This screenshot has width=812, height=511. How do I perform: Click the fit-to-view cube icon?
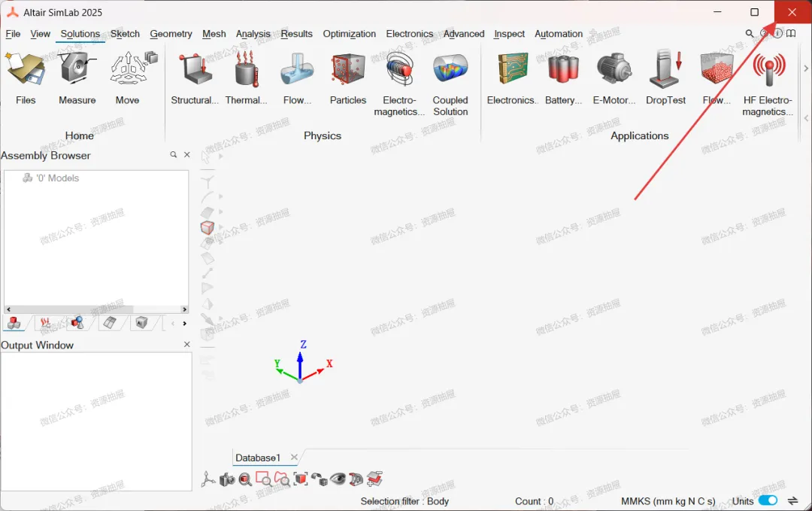point(301,479)
